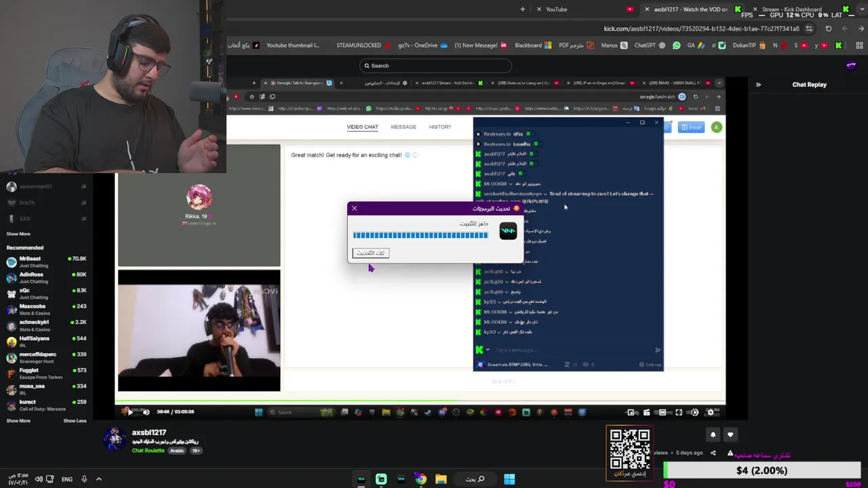Click the VOD green progress bar
Screen dimensions: 868x488
tap(420, 402)
